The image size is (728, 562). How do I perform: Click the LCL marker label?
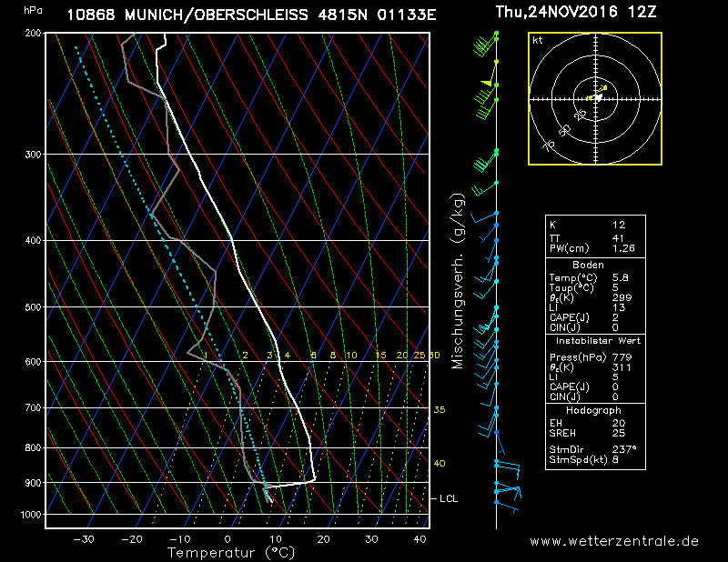[x=449, y=498]
